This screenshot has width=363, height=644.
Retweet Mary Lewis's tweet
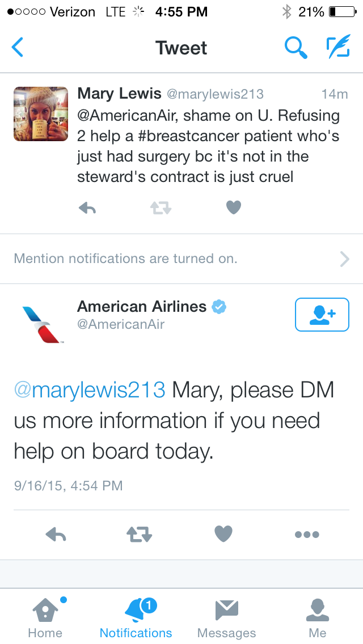tap(161, 208)
